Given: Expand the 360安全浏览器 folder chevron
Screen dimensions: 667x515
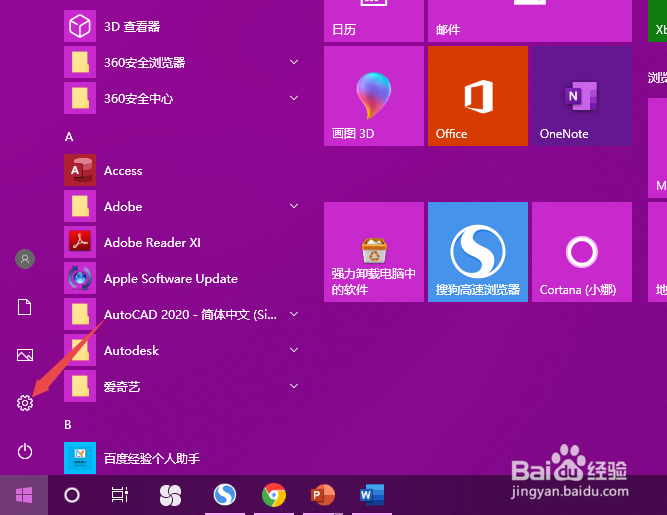Looking at the screenshot, I should coord(294,62).
